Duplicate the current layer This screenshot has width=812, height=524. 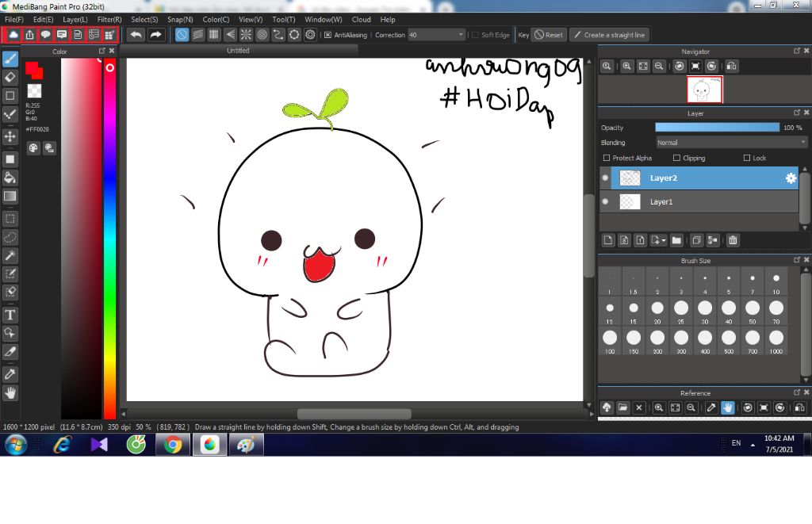(696, 240)
